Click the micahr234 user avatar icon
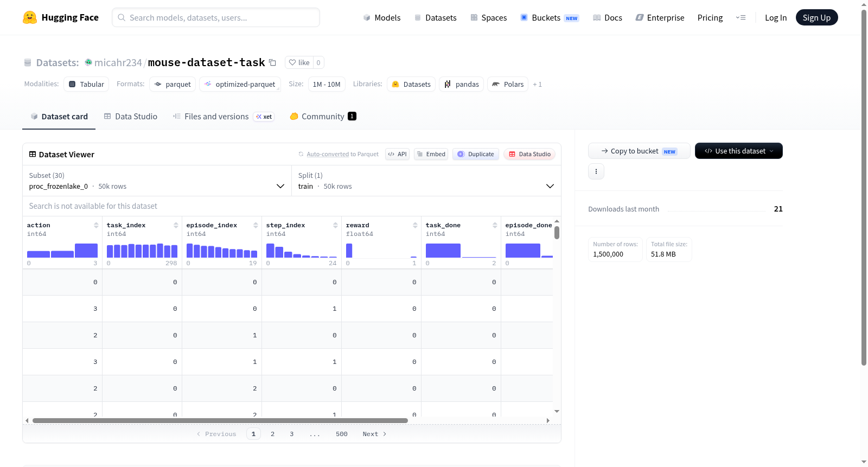 point(88,62)
